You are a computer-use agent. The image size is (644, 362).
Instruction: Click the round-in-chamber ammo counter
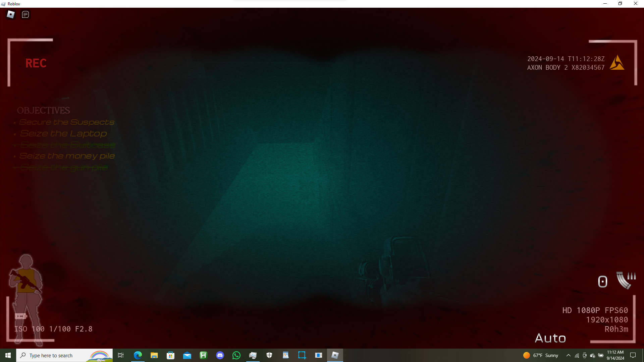602,282
